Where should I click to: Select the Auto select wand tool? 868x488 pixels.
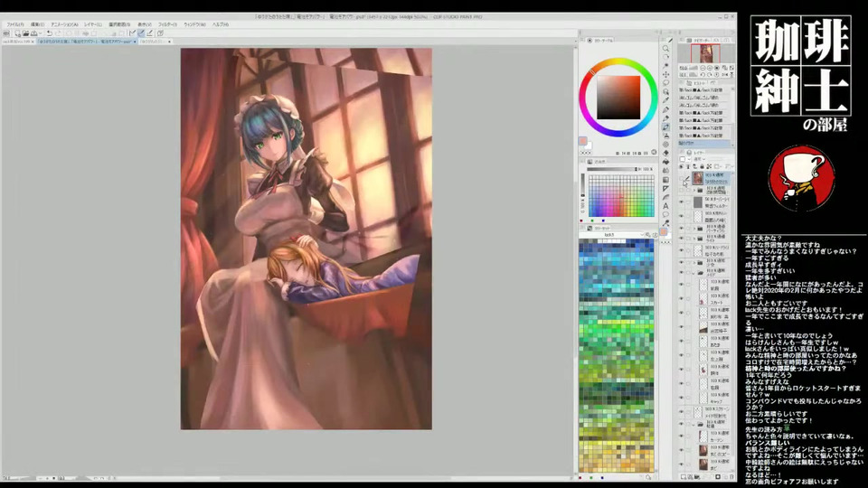666,65
